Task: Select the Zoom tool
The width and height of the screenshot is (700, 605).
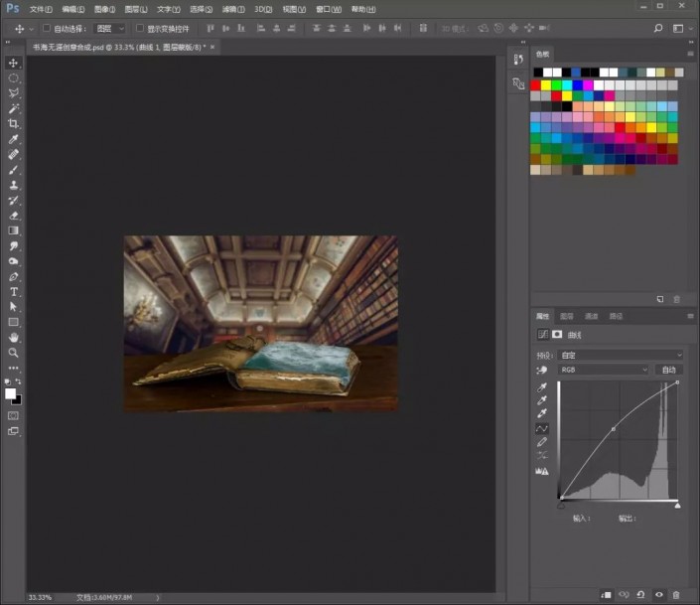Action: click(x=13, y=353)
